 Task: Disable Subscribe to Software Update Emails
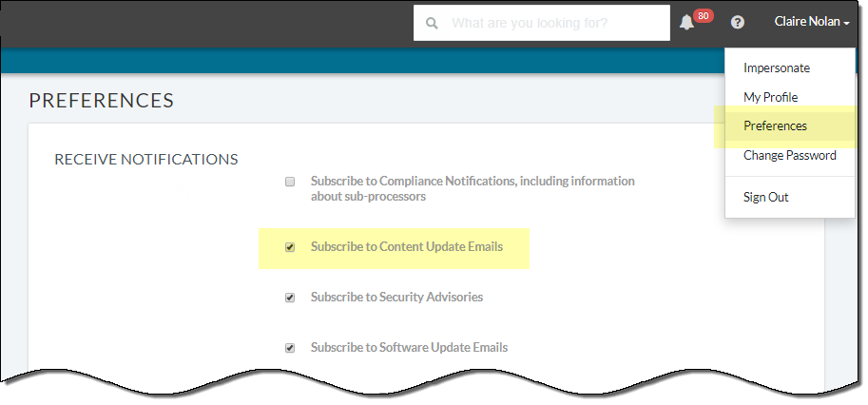290,348
